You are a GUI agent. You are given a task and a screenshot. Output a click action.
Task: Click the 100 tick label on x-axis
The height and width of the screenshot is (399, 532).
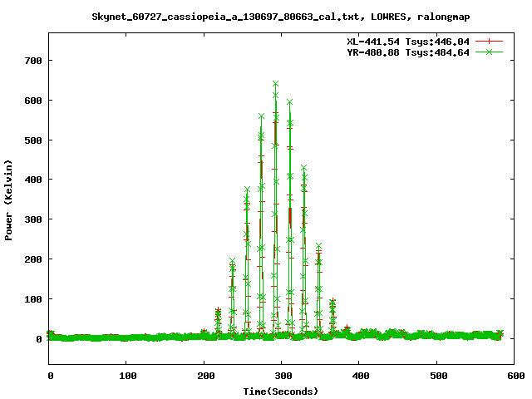pyautogui.click(x=126, y=377)
